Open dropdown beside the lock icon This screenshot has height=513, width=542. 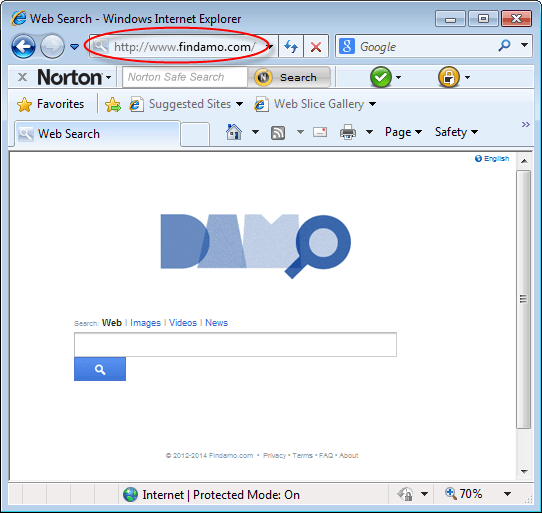(x=467, y=77)
